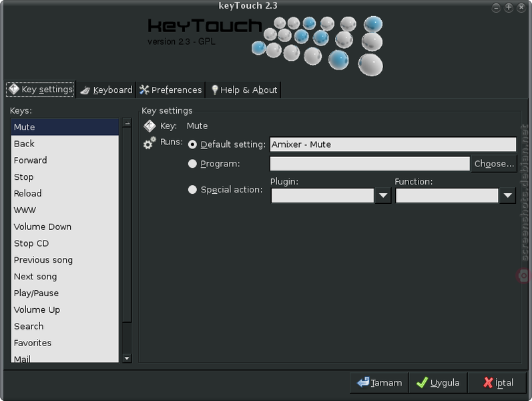Select Stop in the keys list
532x401 pixels.
coord(65,177)
